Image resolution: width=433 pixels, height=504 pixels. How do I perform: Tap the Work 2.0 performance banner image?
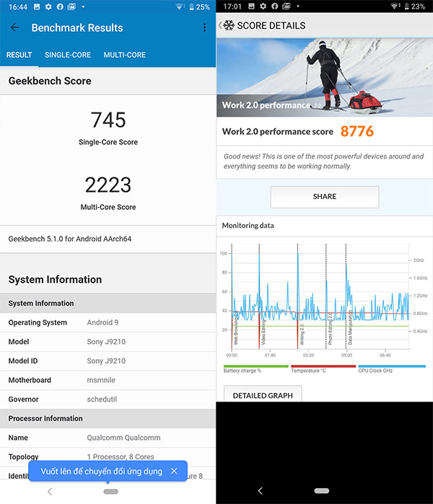pyautogui.click(x=325, y=77)
